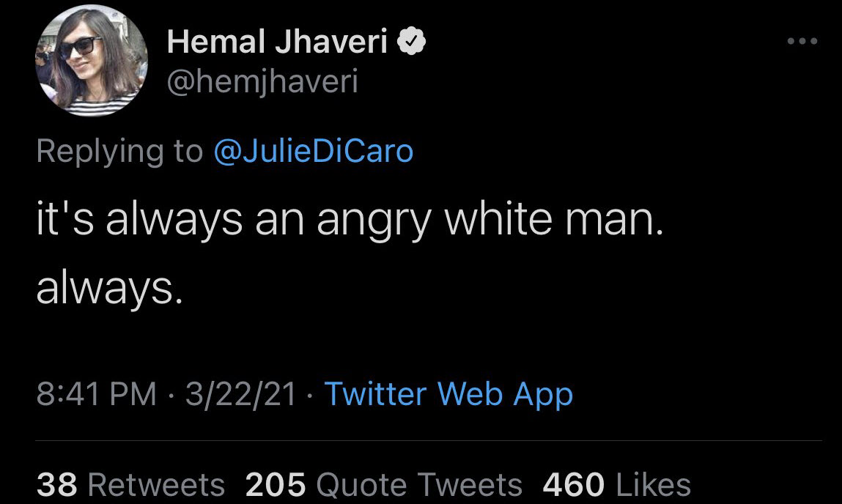Click the quote tweet count number 205

pyautogui.click(x=276, y=485)
